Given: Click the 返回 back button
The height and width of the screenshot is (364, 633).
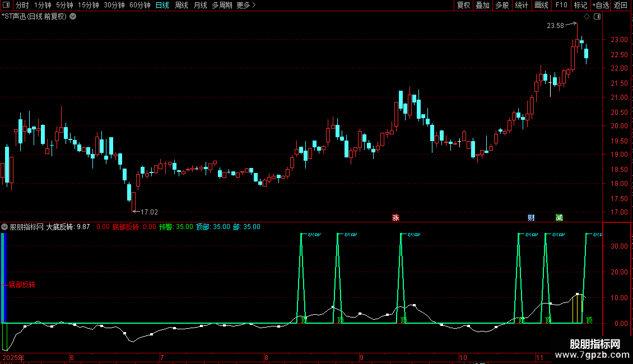Looking at the screenshot, I should [x=621, y=5].
